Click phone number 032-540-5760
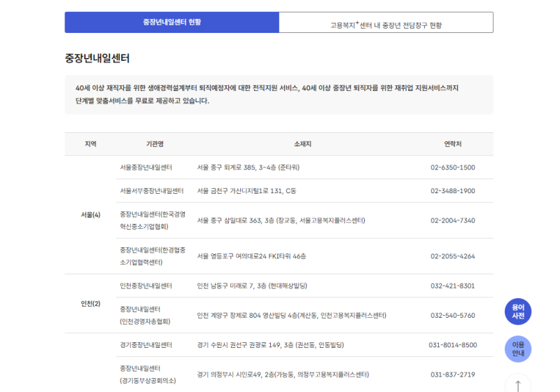Image resolution: width=560 pixels, height=392 pixels. pos(452,315)
